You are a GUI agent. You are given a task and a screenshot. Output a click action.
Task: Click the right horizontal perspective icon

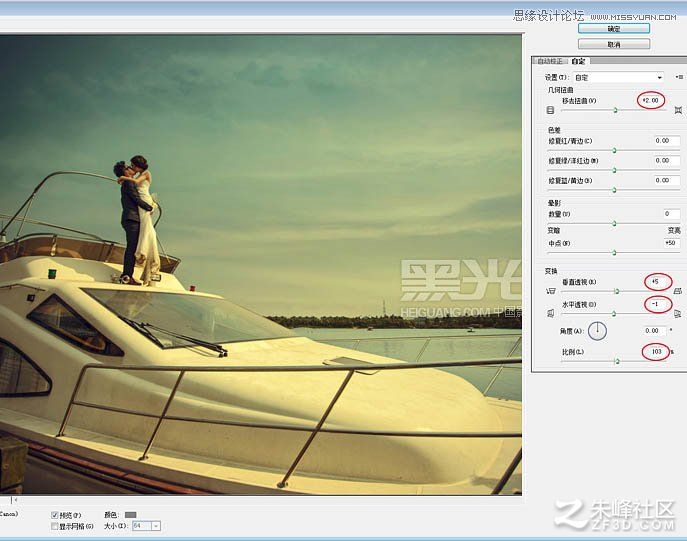(677, 313)
